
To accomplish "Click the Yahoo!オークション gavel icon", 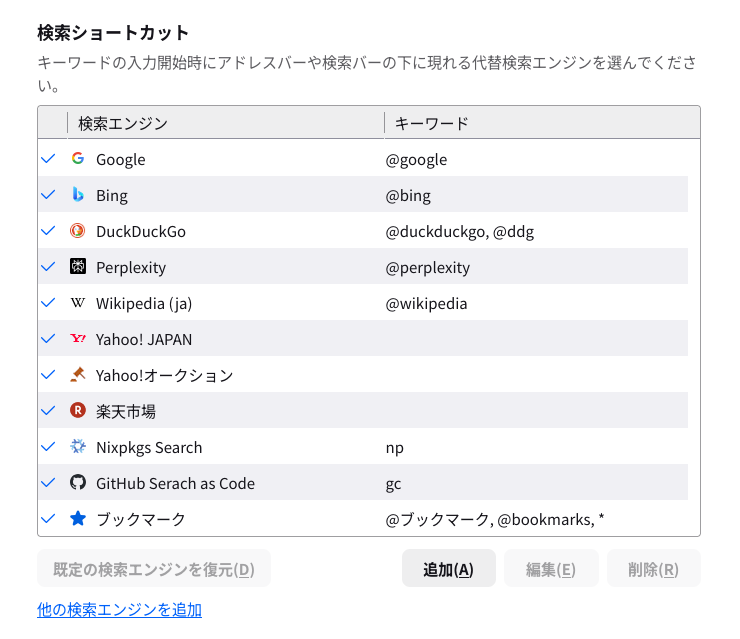I will point(78,374).
